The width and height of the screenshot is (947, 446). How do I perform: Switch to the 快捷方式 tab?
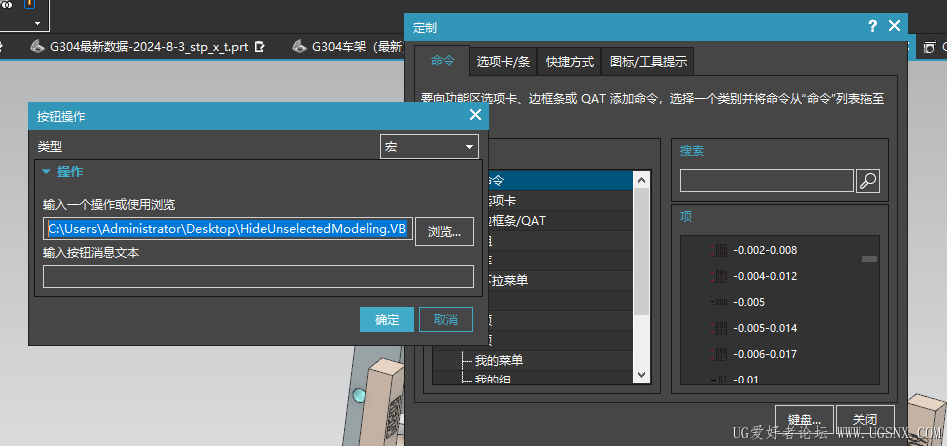(570, 62)
